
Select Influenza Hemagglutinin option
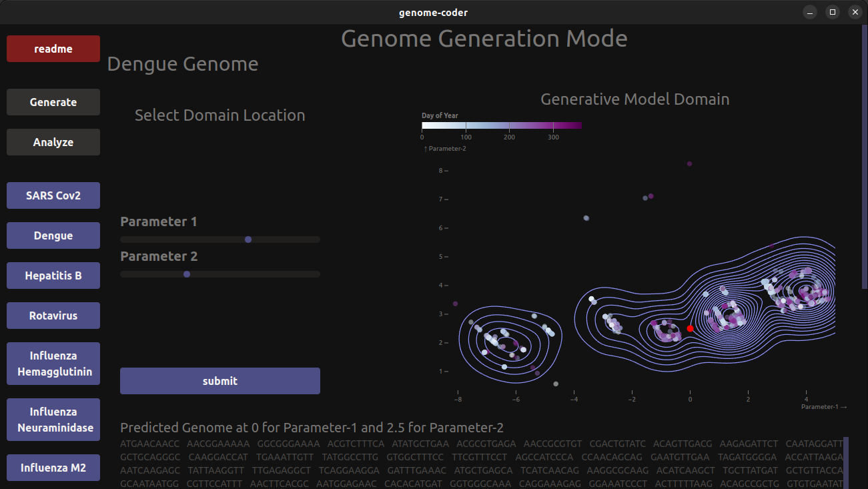(x=53, y=364)
